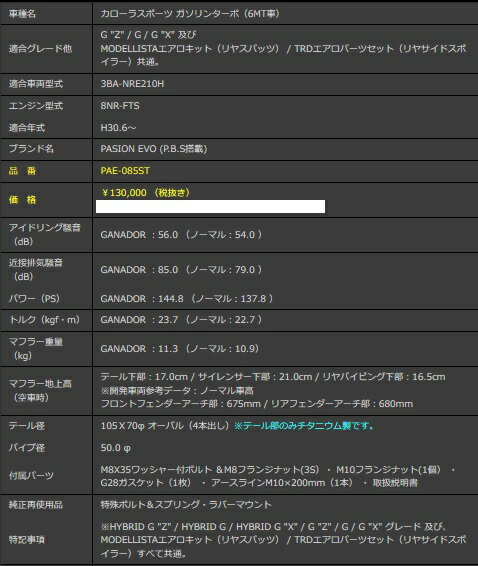
Task: Click the cyan テール部のみチタニウム製 note
Action: [x=304, y=426]
